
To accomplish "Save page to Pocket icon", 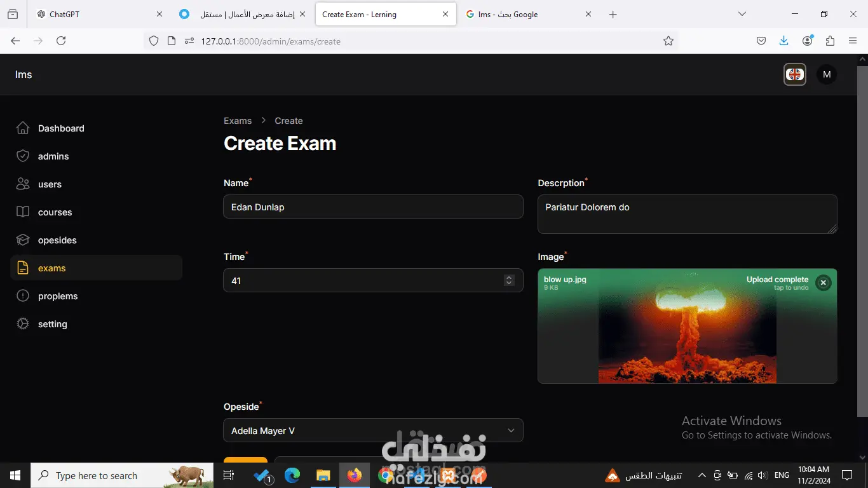I will click(761, 41).
